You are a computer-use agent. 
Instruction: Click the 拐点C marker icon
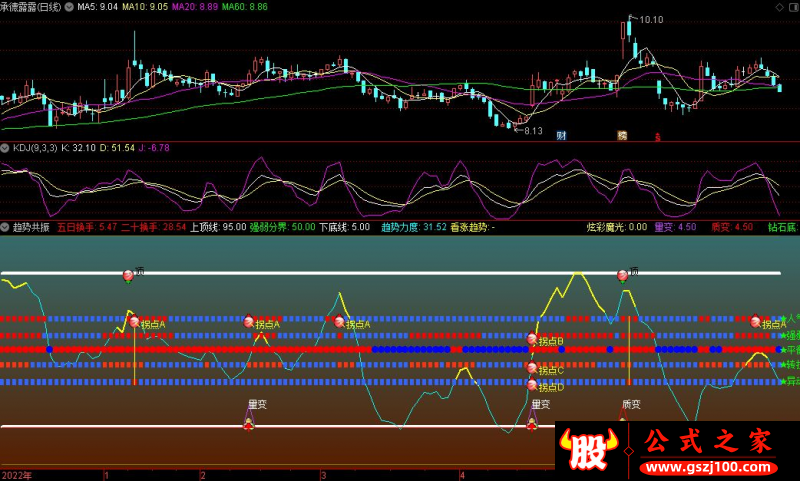click(532, 370)
